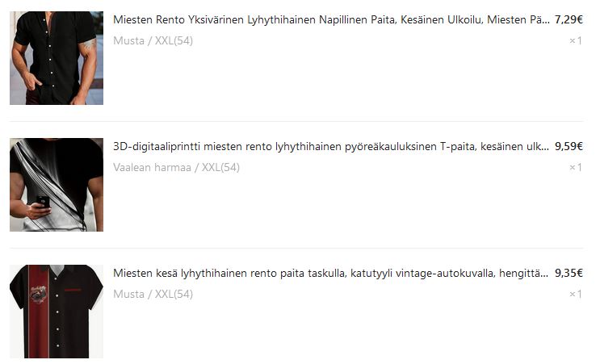Open the 3D-print grey T-shirt thumbnail
This screenshot has width=600, height=364.
[x=57, y=185]
